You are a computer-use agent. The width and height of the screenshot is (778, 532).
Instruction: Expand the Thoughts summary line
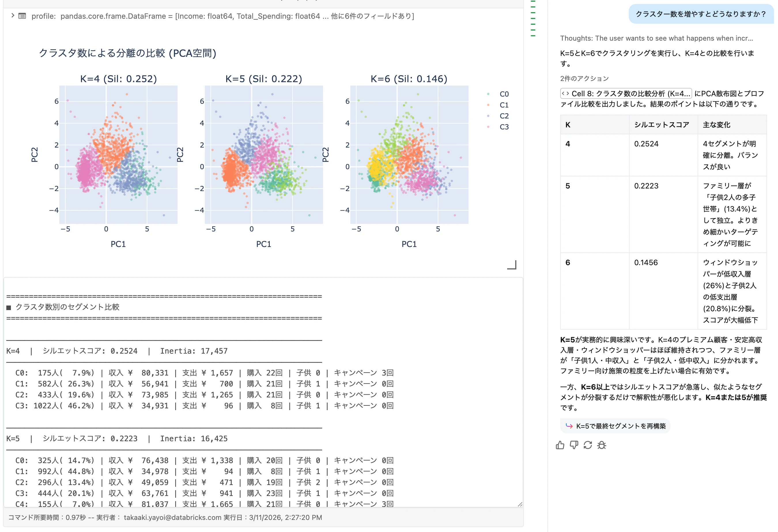[x=656, y=38]
